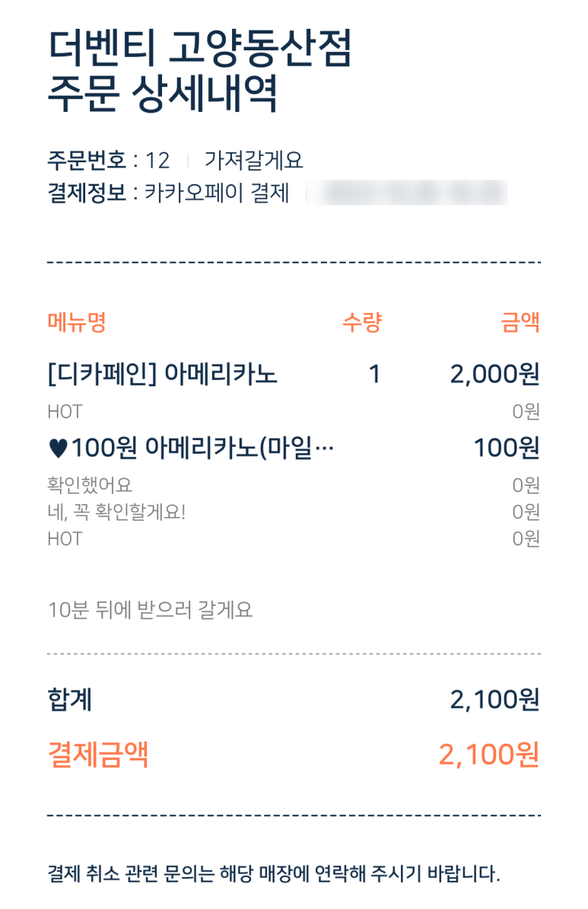The image size is (588, 909).
Task: Select the 가져갈게요 pickup label
Action: point(253,161)
